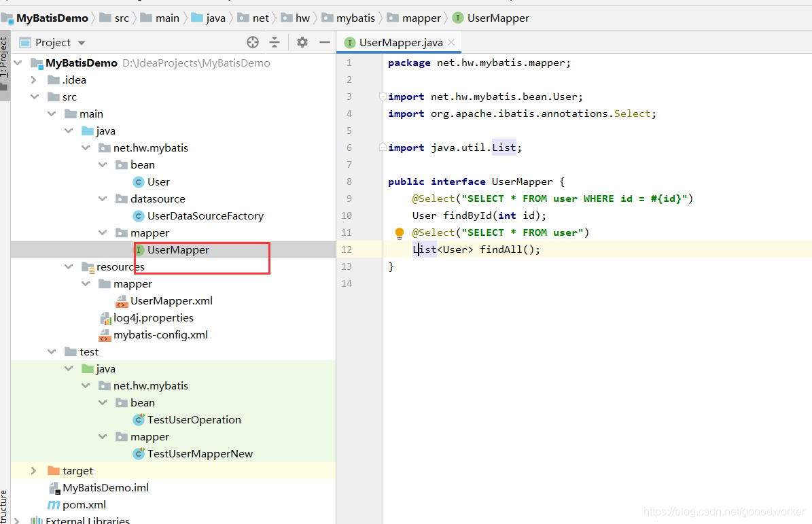Collapse the resources folder
This screenshot has width=812, height=524.
[69, 266]
